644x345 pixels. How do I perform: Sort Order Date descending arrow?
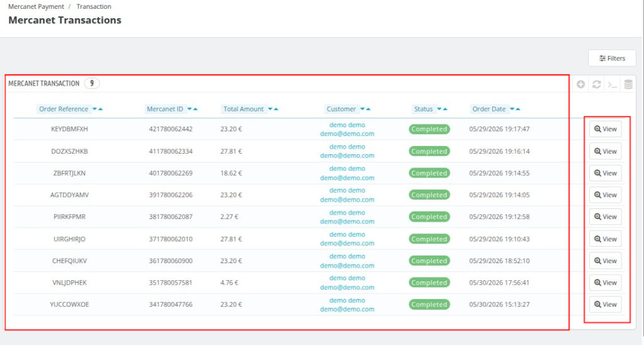tap(512, 109)
